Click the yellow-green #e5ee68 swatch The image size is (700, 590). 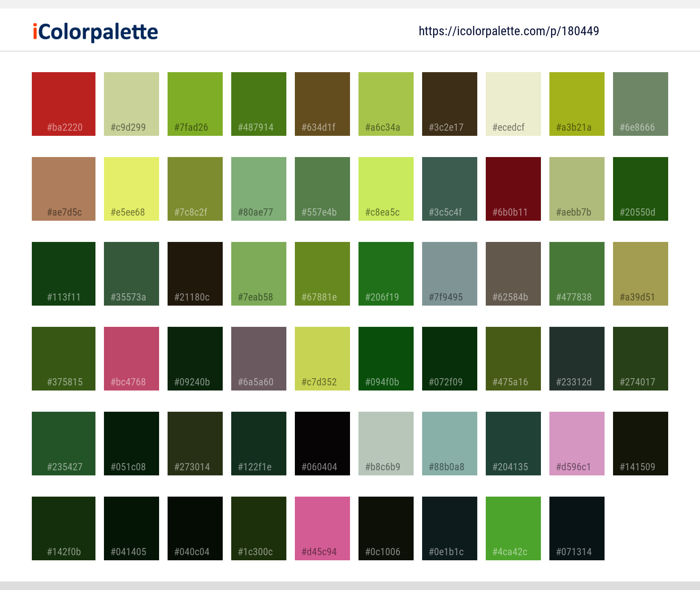point(131,188)
